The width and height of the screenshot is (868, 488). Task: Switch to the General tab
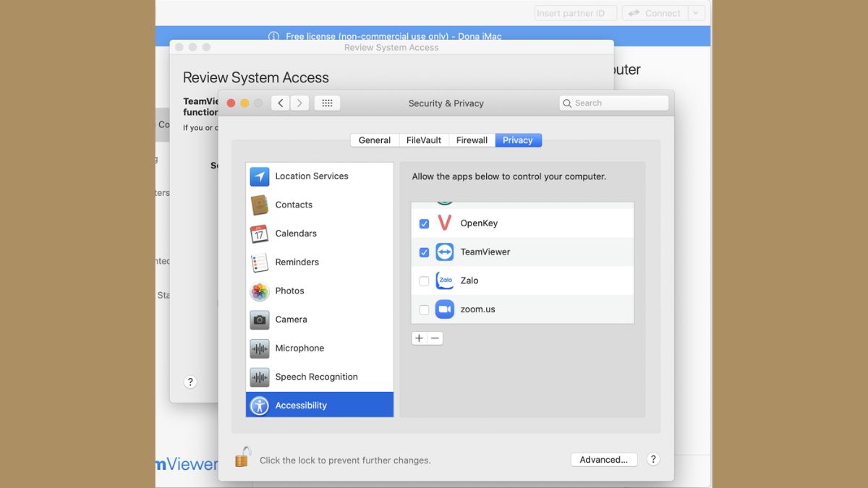tap(375, 140)
